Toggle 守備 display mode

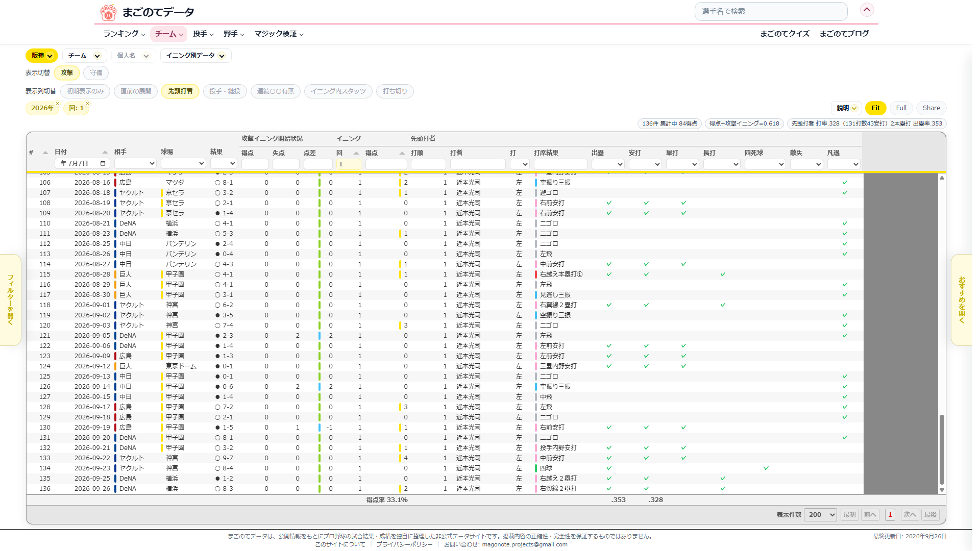(x=96, y=73)
